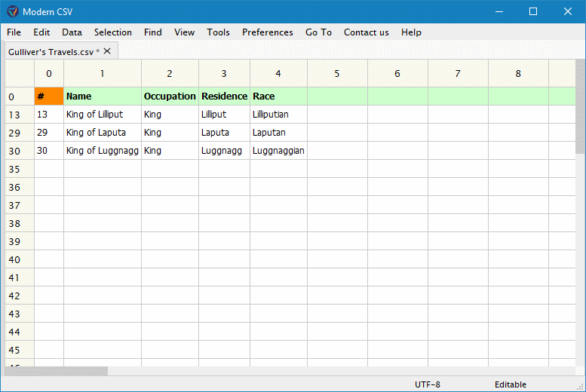This screenshot has width=586, height=392.
Task: Select row header 40
Action: [20, 259]
